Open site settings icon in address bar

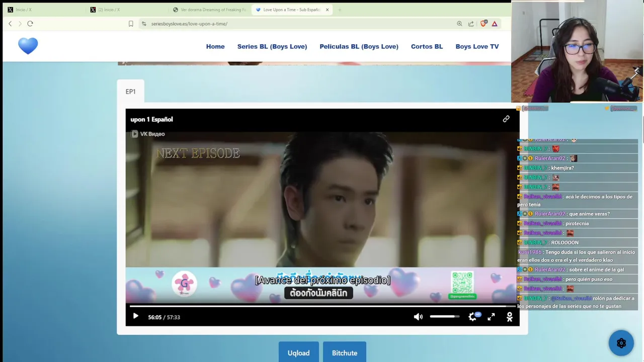[x=144, y=24]
